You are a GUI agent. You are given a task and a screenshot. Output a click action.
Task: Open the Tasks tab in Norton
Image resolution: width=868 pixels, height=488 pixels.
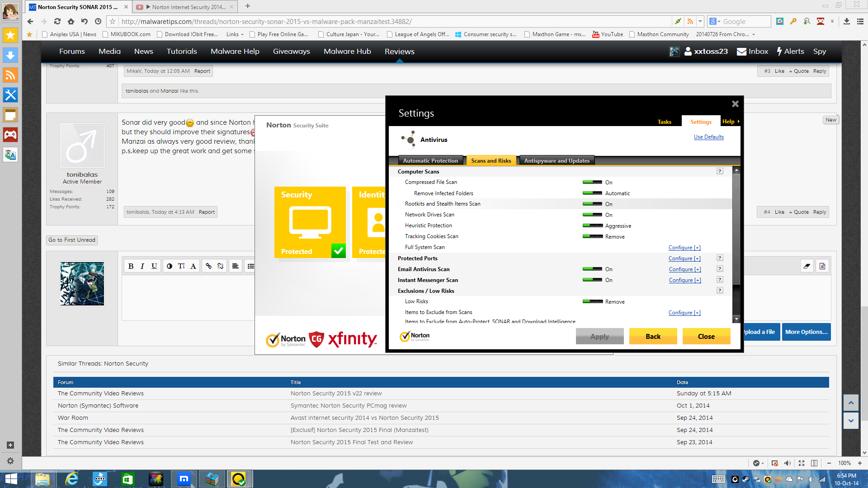pyautogui.click(x=665, y=122)
